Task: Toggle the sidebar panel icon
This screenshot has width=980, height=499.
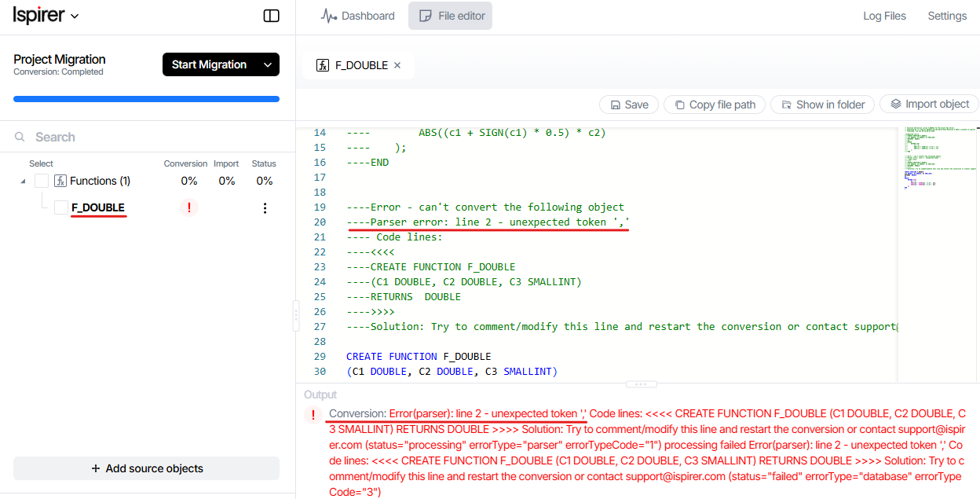Action: pos(271,16)
